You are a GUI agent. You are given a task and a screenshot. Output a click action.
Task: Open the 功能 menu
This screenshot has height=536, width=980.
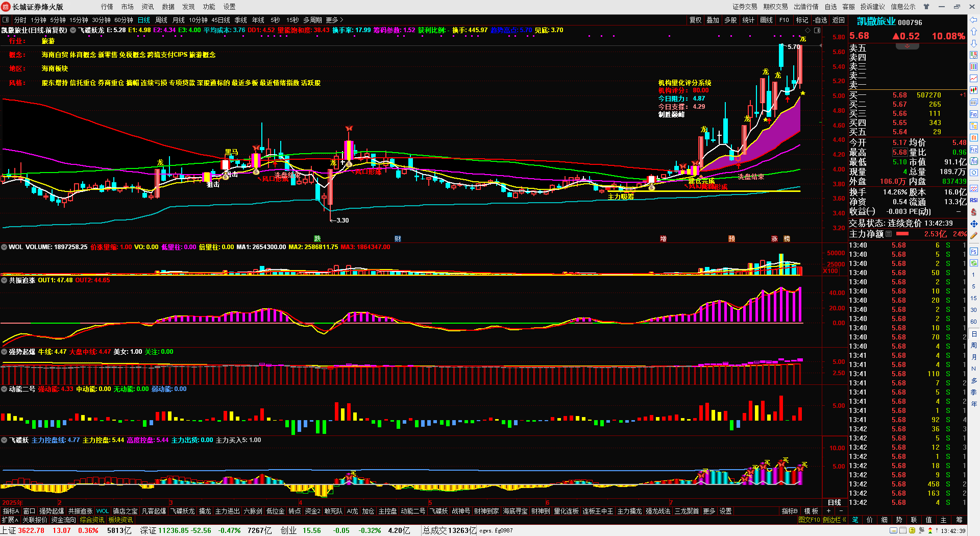click(209, 7)
